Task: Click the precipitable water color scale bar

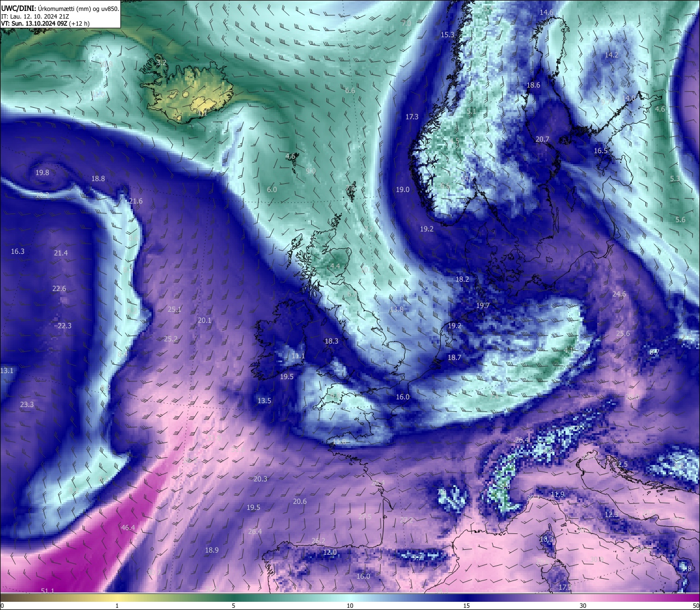Action: [350, 597]
